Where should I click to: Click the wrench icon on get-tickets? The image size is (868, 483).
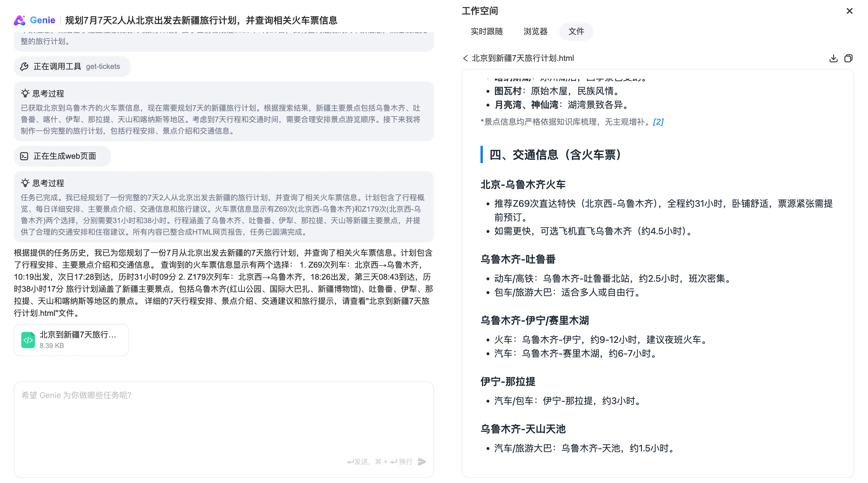pyautogui.click(x=24, y=66)
